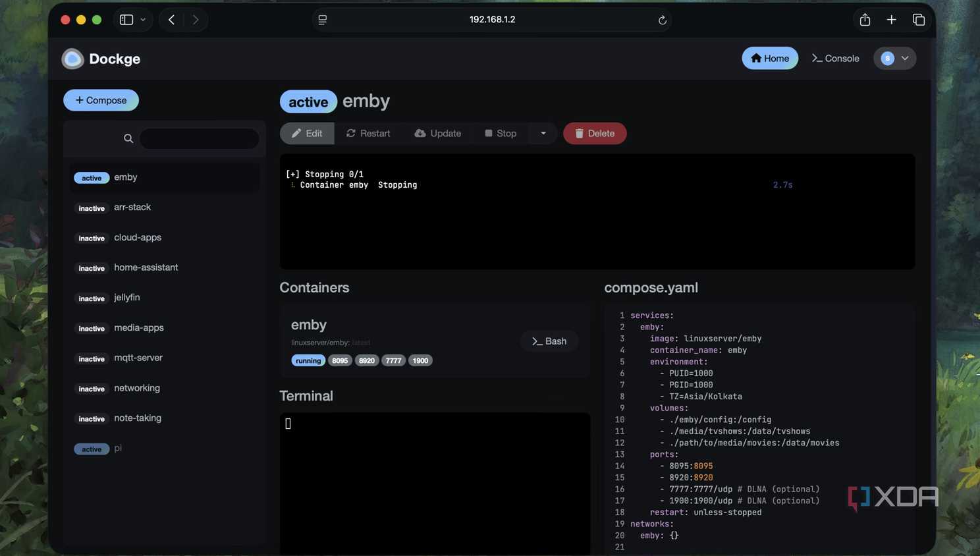
Task: Open port 1900 badge
Action: click(420, 360)
